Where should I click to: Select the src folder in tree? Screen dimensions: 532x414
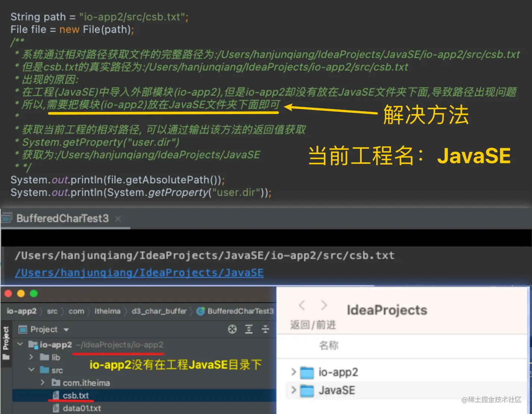coord(57,370)
